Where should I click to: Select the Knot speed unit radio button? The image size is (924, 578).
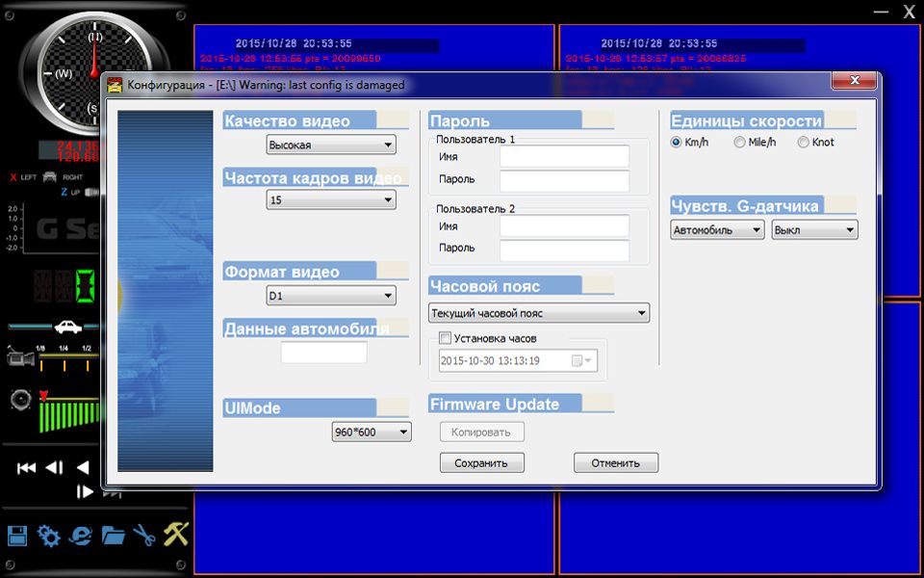(803, 142)
